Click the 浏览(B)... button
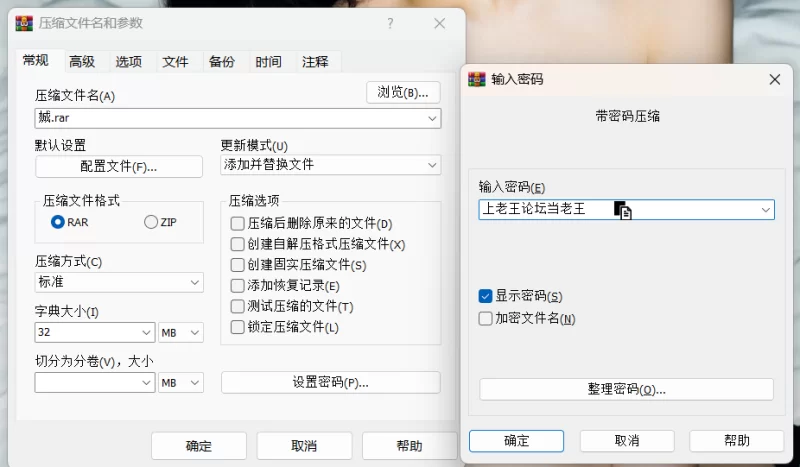This screenshot has height=467, width=800. click(403, 92)
